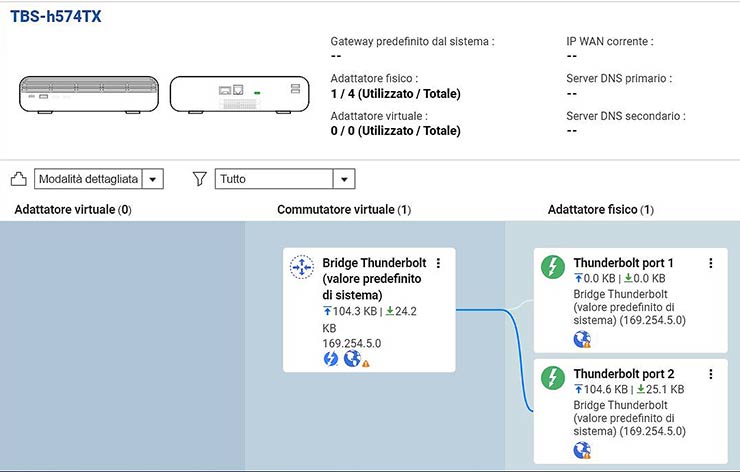Image resolution: width=740 pixels, height=472 pixels.
Task: Click the globe warning icon under Bridge Thunderbolt
Action: tap(354, 359)
